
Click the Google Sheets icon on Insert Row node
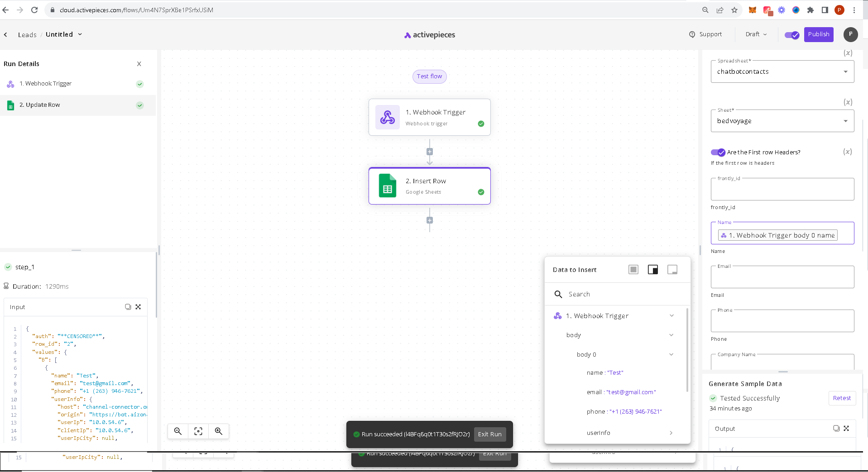pyautogui.click(x=388, y=186)
